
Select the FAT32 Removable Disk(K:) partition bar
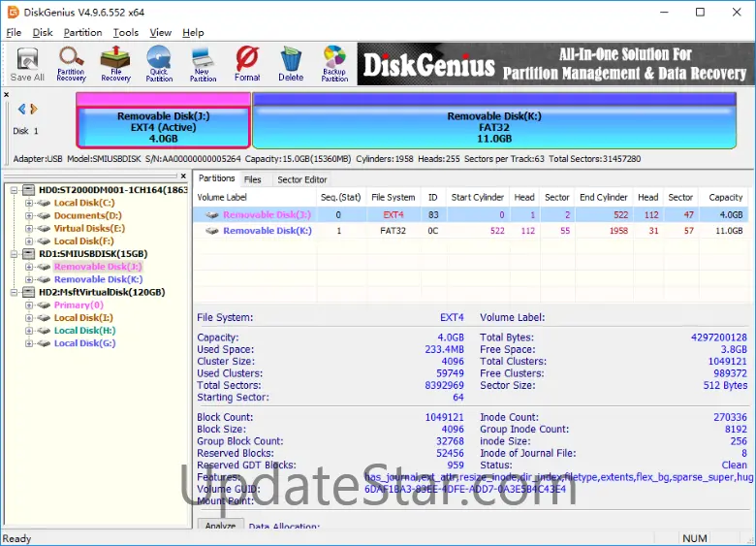[x=493, y=127]
